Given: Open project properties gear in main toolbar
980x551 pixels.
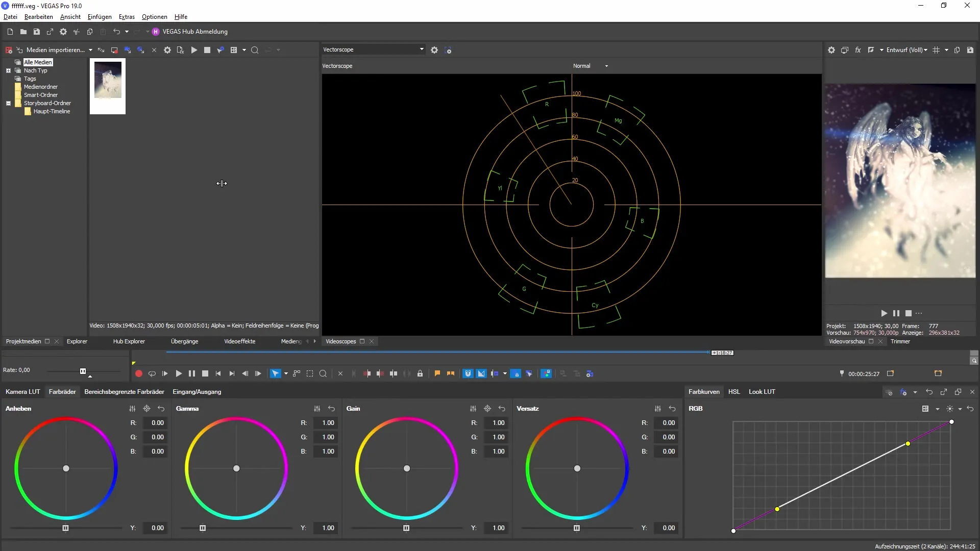Looking at the screenshot, I should [x=63, y=32].
